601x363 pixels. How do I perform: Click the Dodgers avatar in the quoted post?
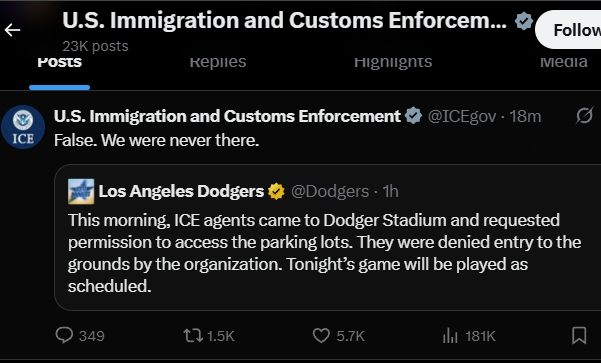(81, 191)
